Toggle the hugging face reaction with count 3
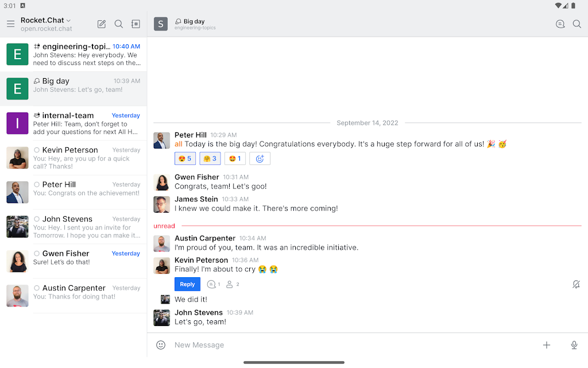 pyautogui.click(x=210, y=159)
